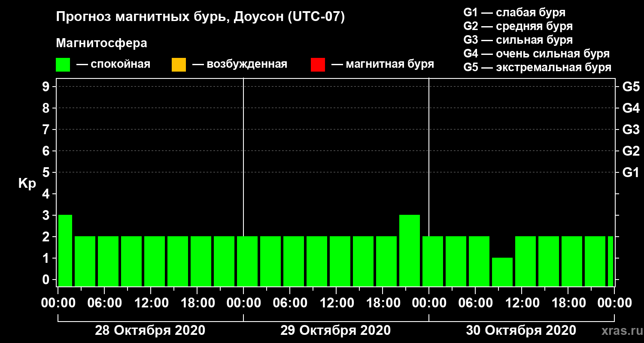Click the red 'магнитная буря' legend swatch
Viewport: 644px width, 343px height.
pyautogui.click(x=318, y=65)
